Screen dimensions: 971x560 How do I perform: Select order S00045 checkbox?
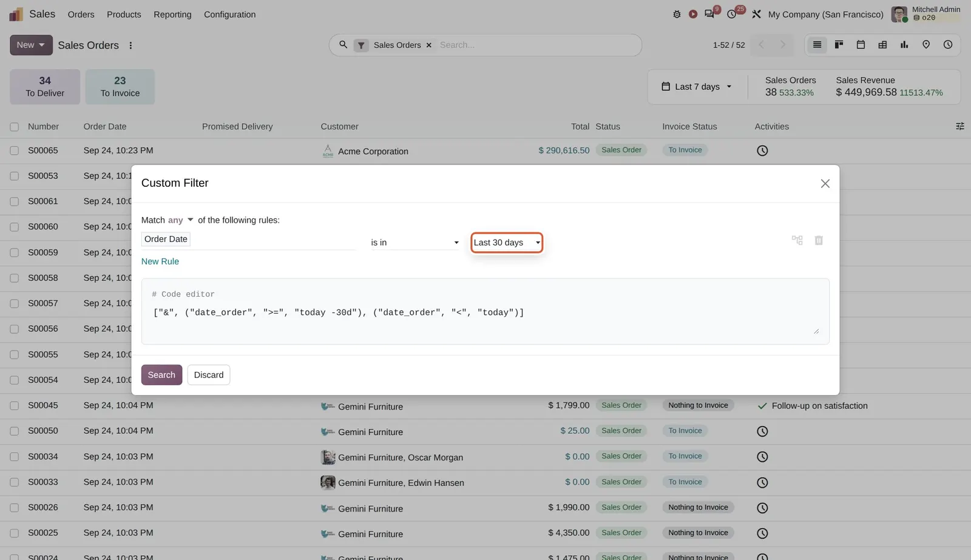14,405
